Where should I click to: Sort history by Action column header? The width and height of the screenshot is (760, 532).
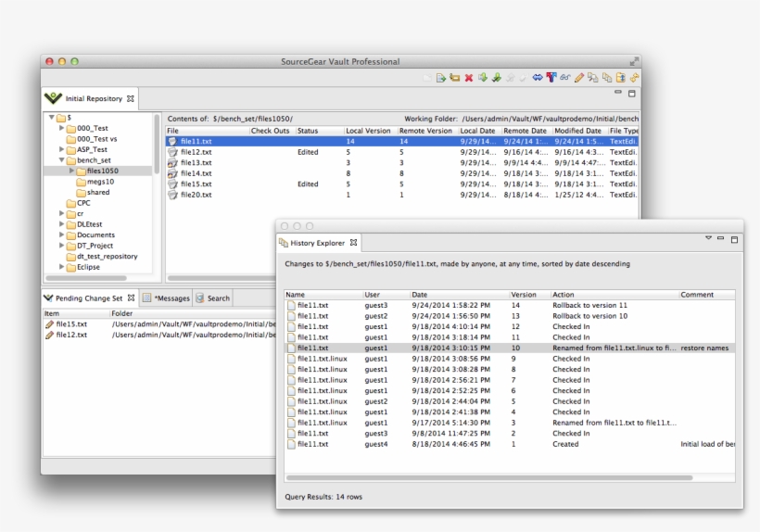coord(614,295)
